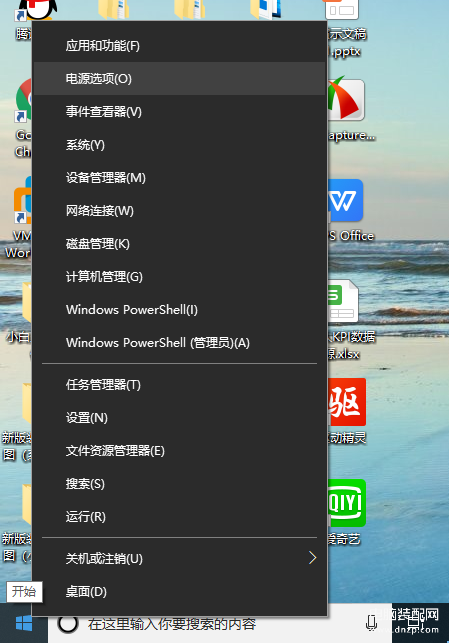Image resolution: width=449 pixels, height=643 pixels.
Task: Open 文件资源管理器(E)
Action: pyautogui.click(x=179, y=451)
